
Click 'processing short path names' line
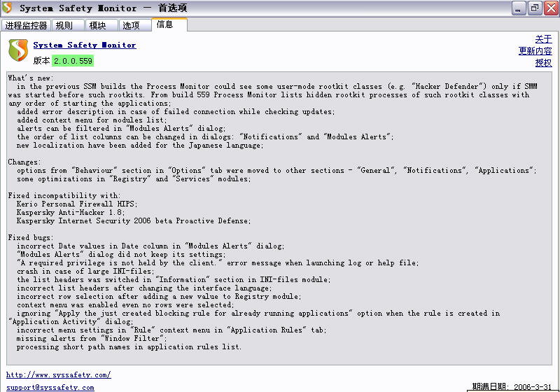coord(129,347)
